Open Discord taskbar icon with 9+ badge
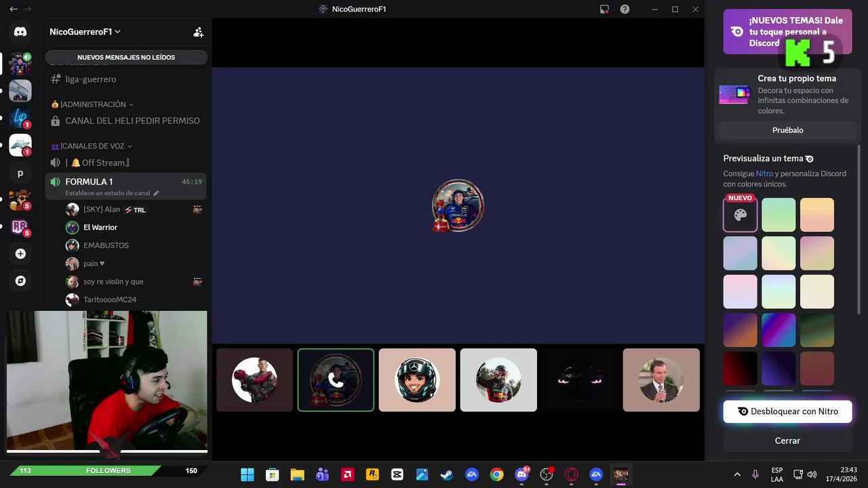The height and width of the screenshot is (488, 868). coord(521,474)
